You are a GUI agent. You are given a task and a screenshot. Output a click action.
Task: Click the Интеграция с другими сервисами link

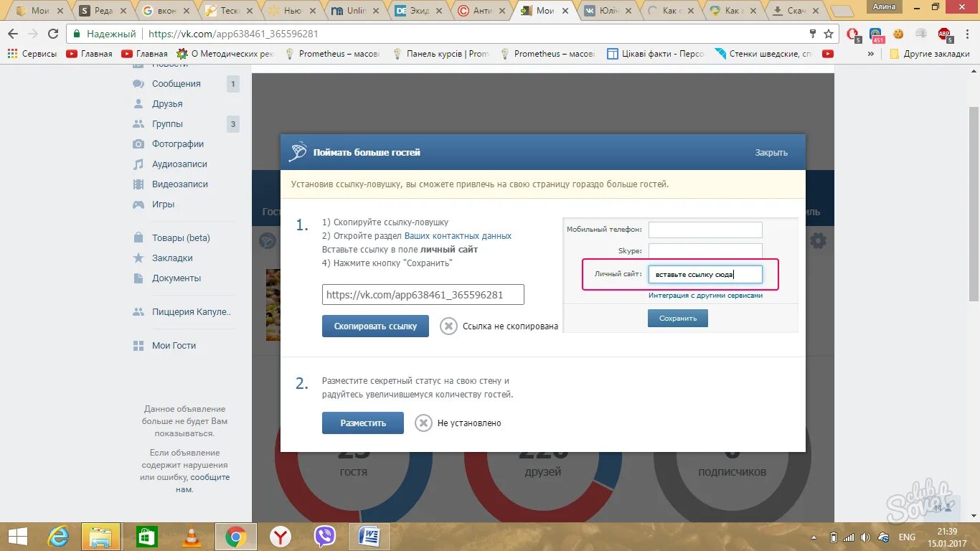[x=705, y=296]
